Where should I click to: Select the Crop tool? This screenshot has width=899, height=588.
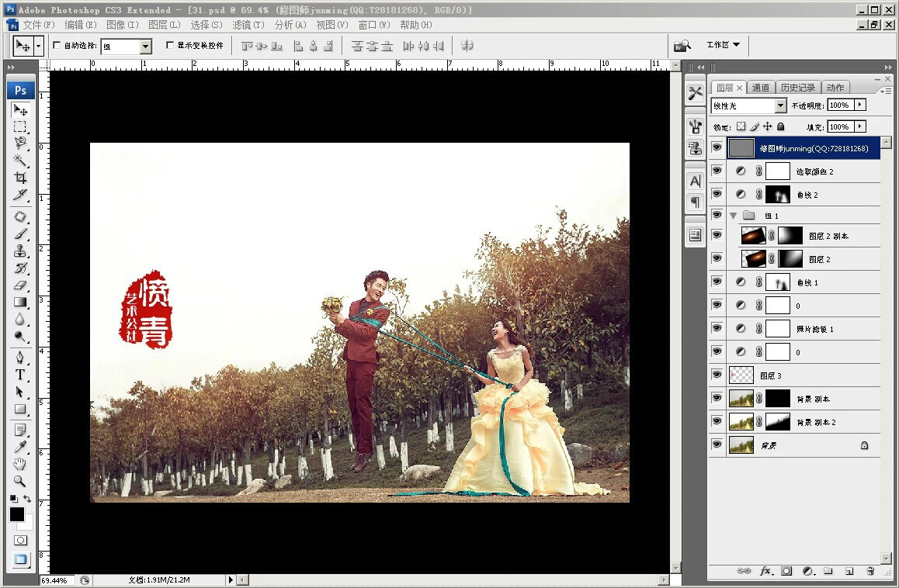click(x=20, y=178)
